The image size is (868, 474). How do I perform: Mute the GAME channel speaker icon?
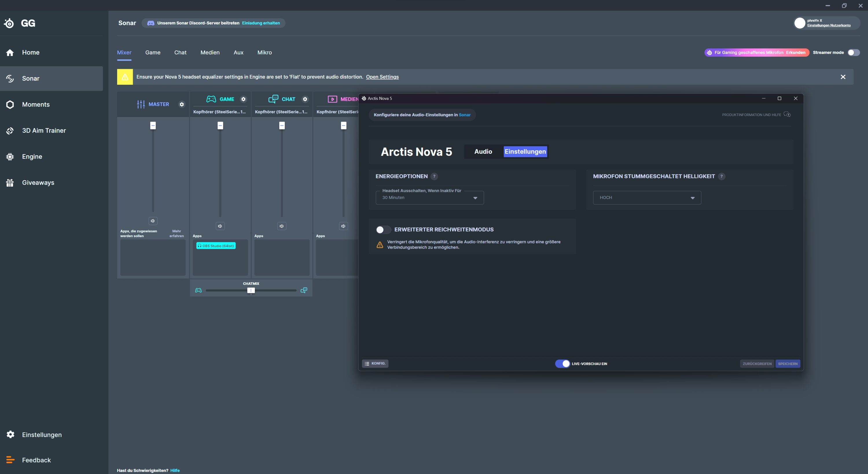[x=220, y=226]
